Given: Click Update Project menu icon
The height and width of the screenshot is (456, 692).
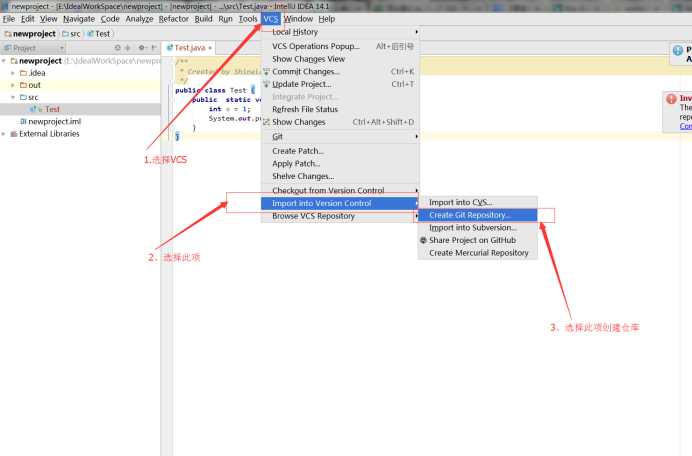Looking at the screenshot, I should click(266, 84).
